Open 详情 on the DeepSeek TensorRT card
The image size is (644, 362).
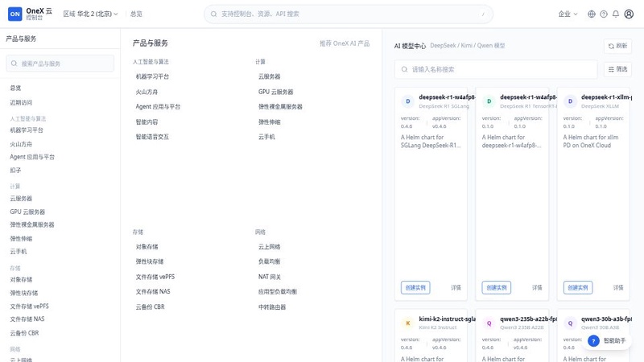[537, 288]
